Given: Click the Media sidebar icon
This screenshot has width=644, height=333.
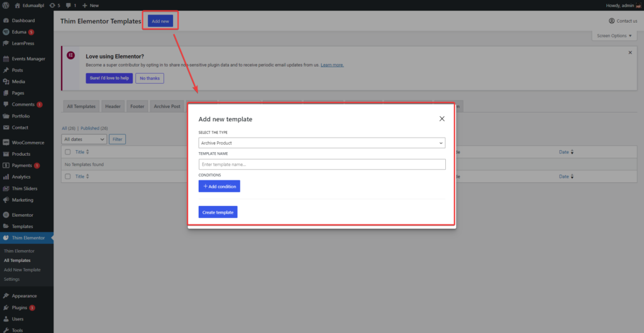Looking at the screenshot, I should [x=6, y=82].
